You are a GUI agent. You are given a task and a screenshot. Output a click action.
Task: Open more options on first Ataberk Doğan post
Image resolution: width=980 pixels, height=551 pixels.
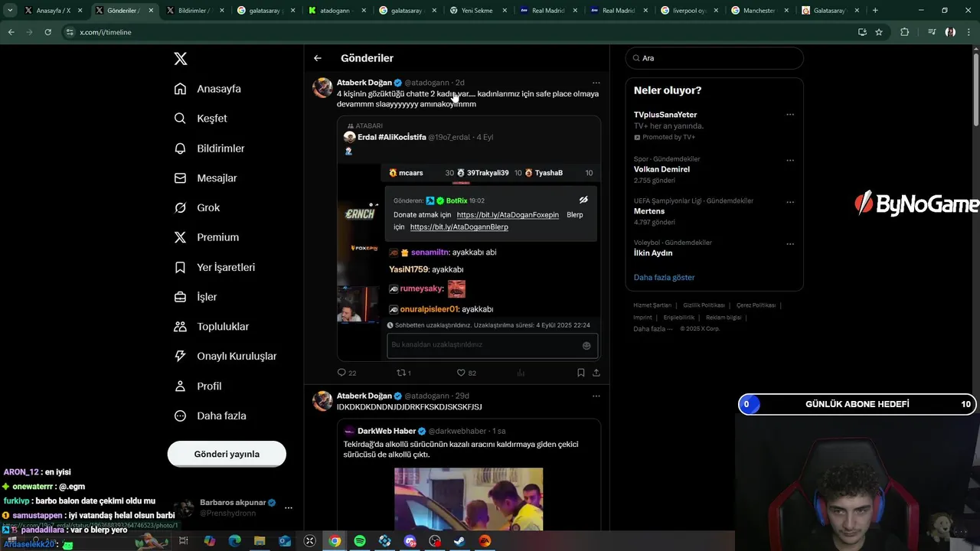coord(596,83)
